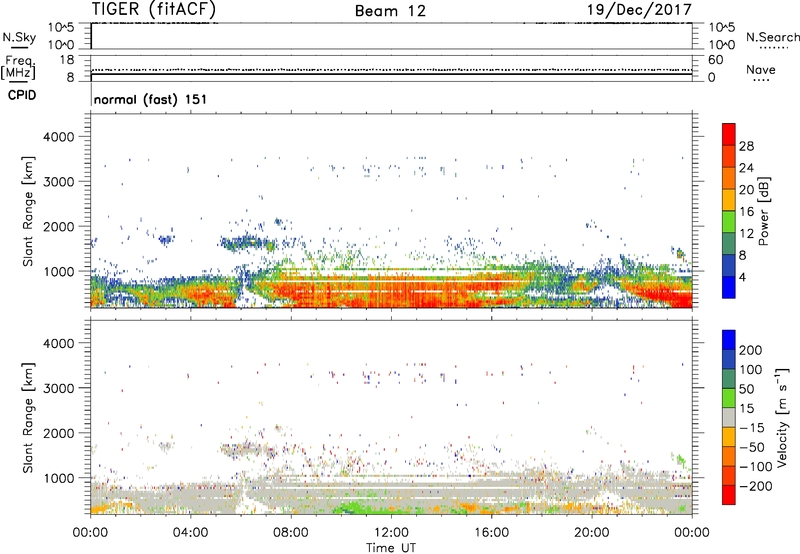Click the red bottom segment of Velocity colorbar

[x=729, y=495]
